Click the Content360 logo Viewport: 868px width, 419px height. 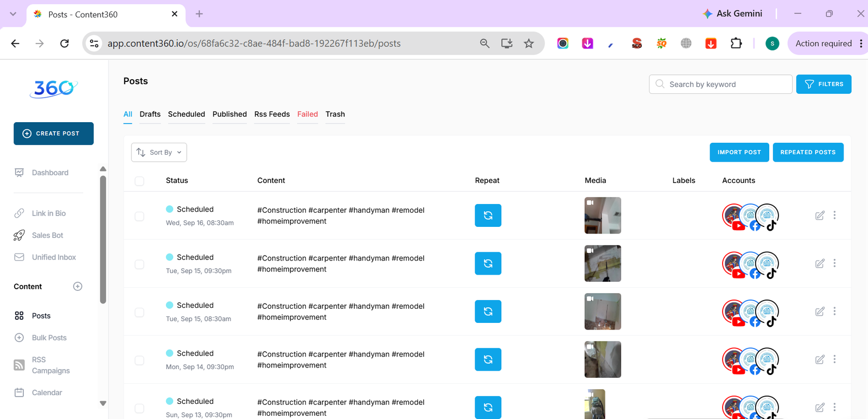coord(54,88)
